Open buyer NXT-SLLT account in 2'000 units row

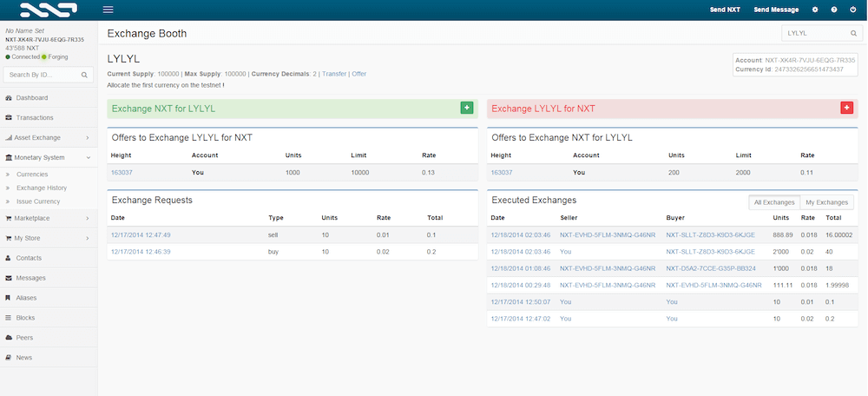click(x=710, y=252)
